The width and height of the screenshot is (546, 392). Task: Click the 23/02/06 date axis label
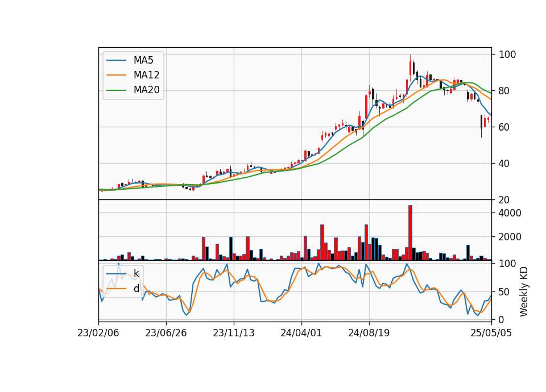[98, 333]
